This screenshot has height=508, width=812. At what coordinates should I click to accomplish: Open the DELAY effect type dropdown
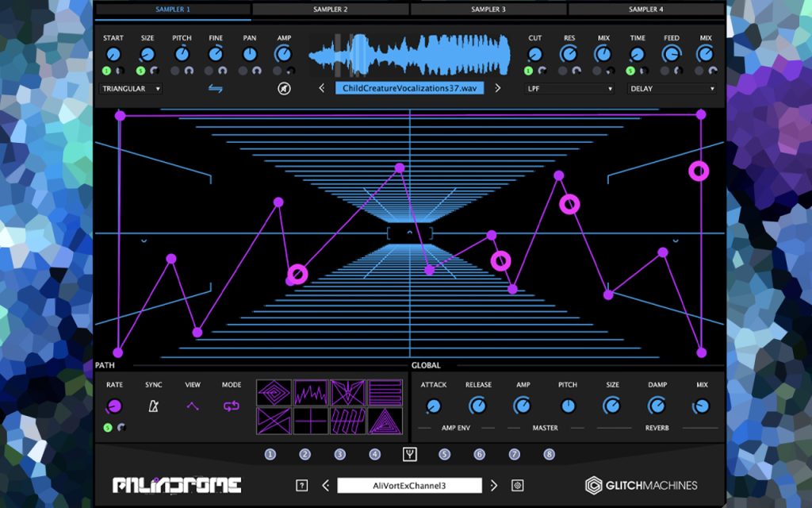point(672,89)
